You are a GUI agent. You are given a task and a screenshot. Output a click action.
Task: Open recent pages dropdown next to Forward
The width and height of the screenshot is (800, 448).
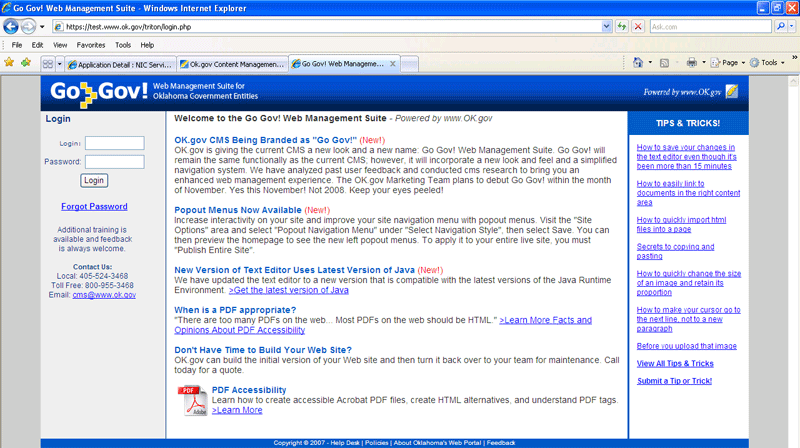click(x=42, y=27)
